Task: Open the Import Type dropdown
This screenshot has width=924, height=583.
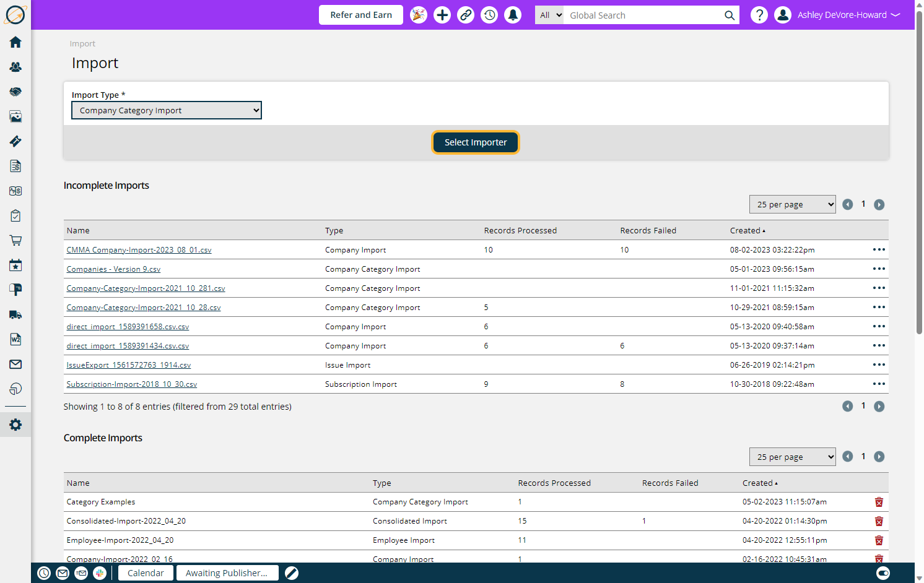Action: (167, 110)
